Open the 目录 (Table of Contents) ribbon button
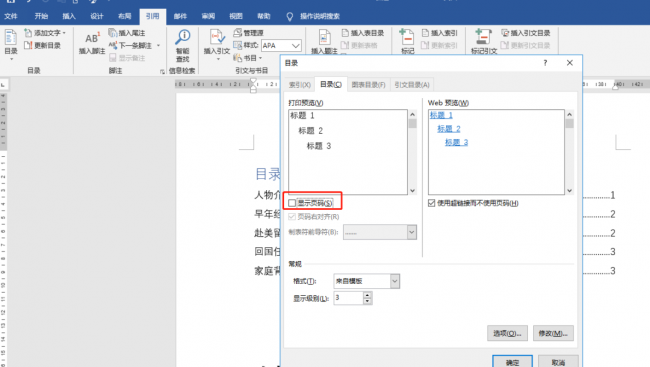Image resolution: width=650 pixels, height=367 pixels. point(11,44)
